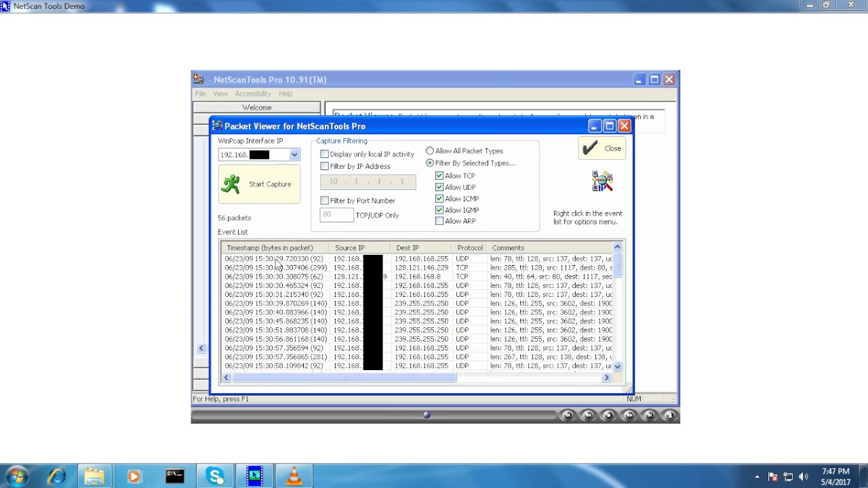The height and width of the screenshot is (488, 868).
Task: Open VLC media player from the taskbar
Action: (x=294, y=476)
